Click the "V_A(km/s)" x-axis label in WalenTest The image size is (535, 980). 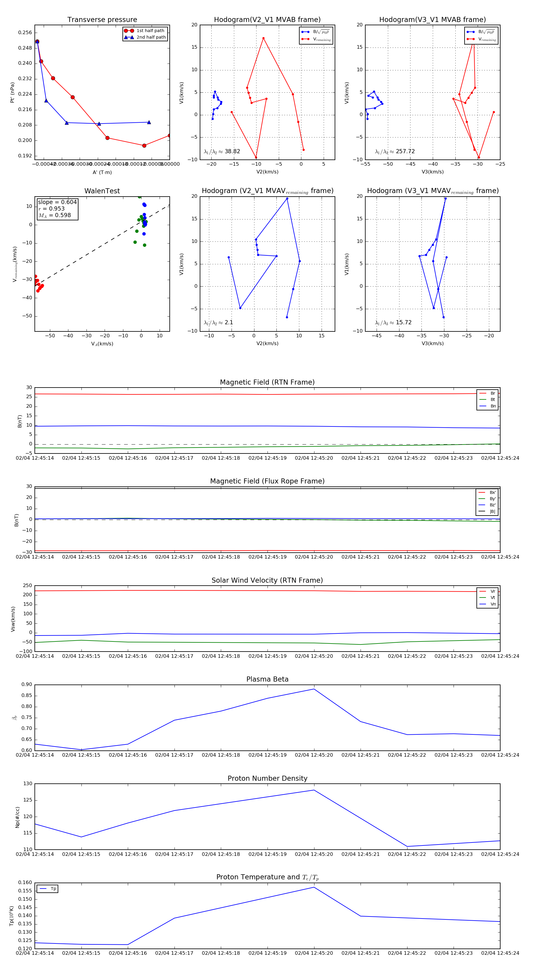pos(102,344)
